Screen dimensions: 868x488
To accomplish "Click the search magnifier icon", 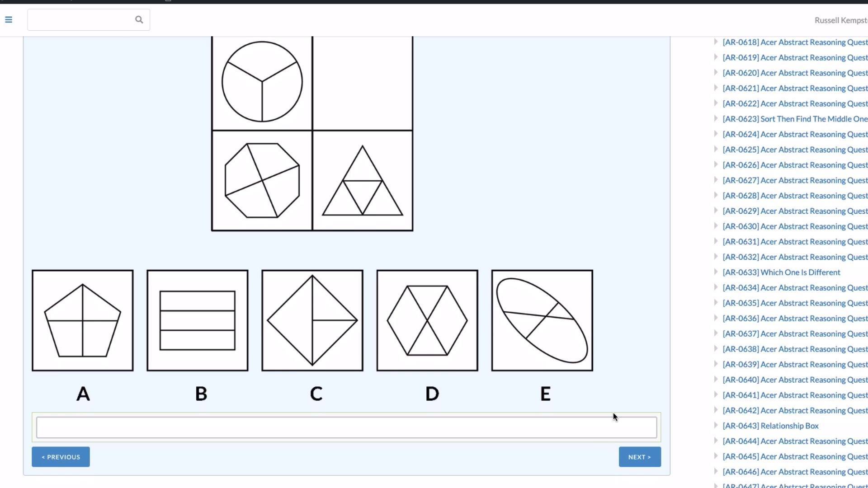I will [x=139, y=20].
